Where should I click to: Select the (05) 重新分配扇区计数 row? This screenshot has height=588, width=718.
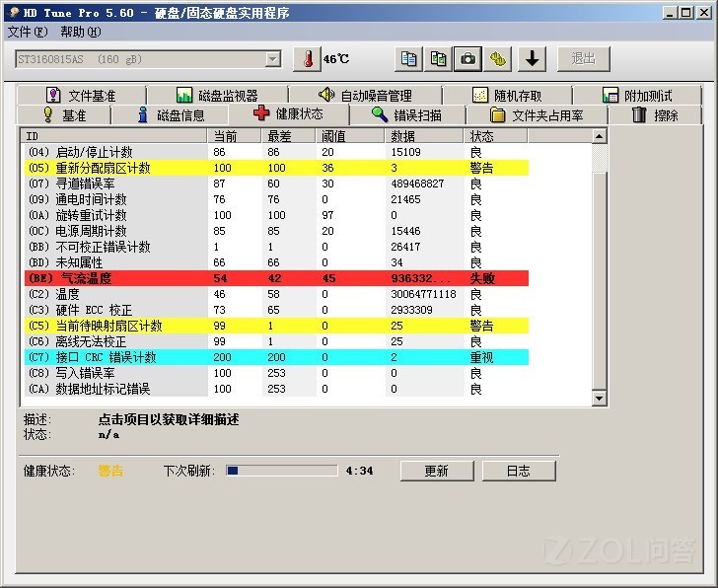(276, 168)
